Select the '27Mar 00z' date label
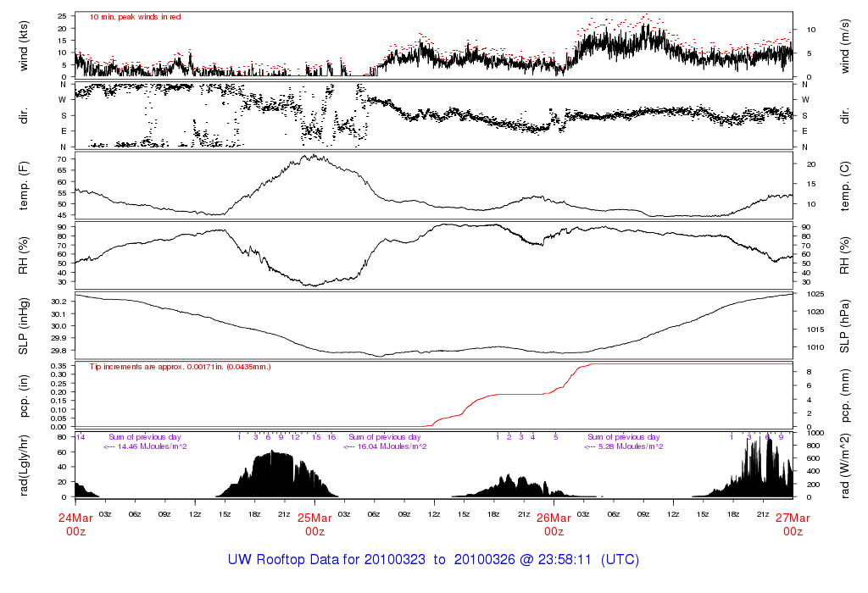The width and height of the screenshot is (868, 593). (793, 524)
